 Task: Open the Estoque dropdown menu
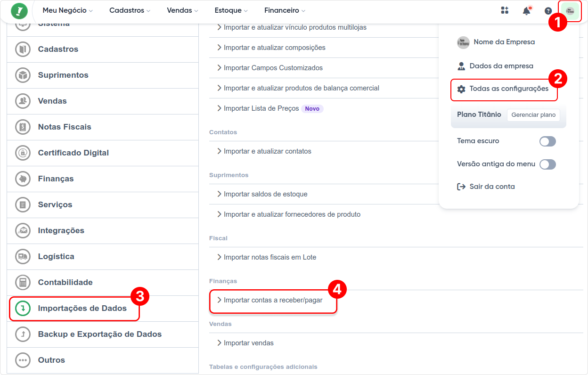[x=231, y=10]
